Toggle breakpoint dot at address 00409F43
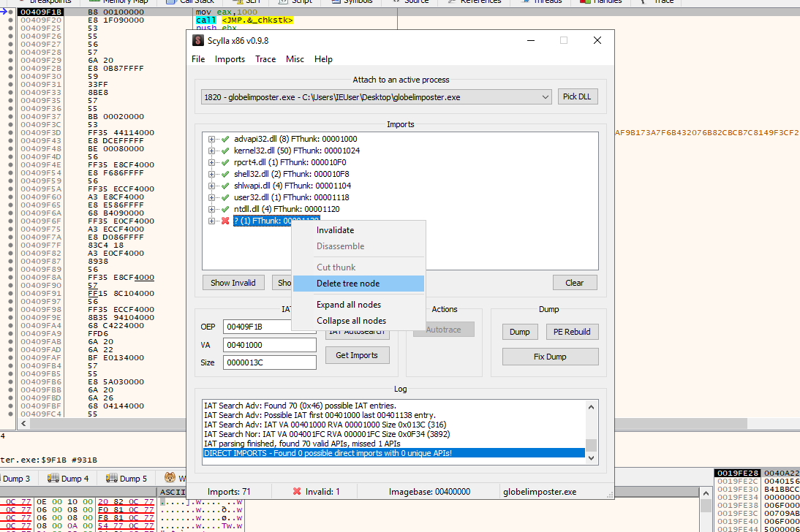The width and height of the screenshot is (800, 532). point(10,141)
